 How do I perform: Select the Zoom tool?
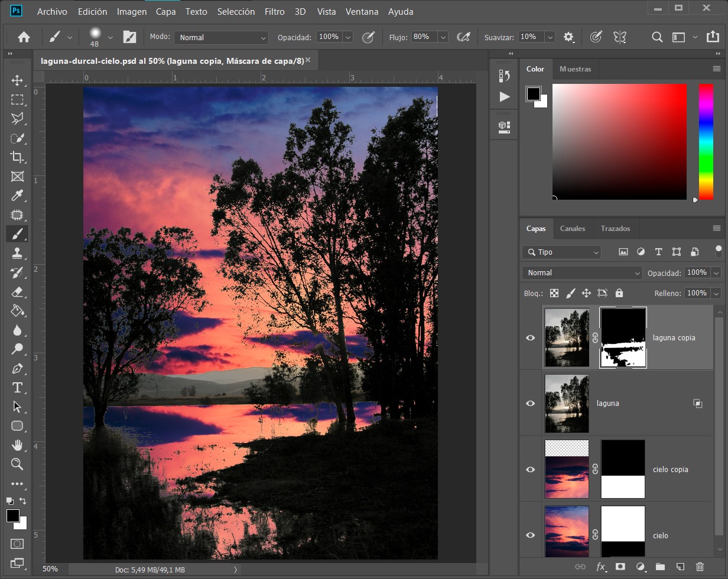[17, 464]
